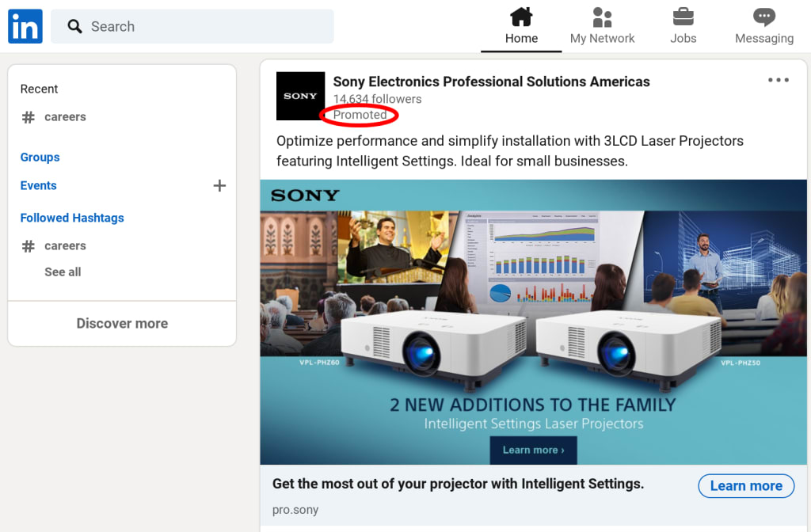Viewport: 811px width, 532px height.
Task: Open My Network people icon
Action: click(602, 17)
